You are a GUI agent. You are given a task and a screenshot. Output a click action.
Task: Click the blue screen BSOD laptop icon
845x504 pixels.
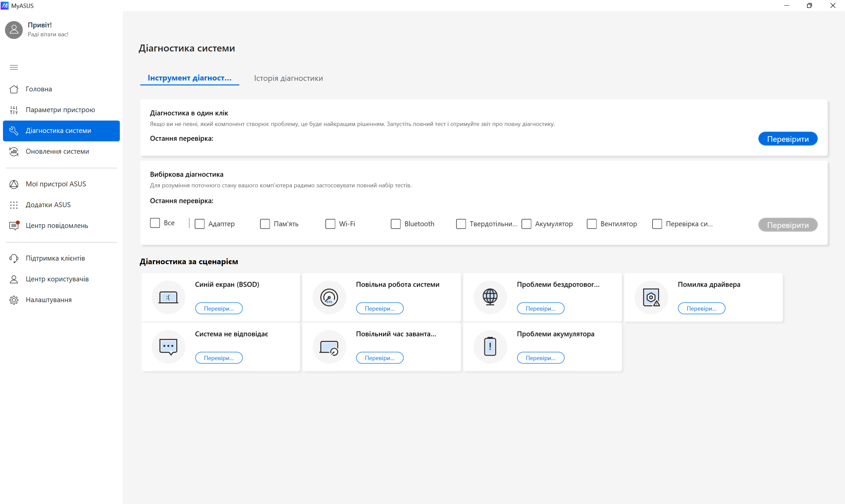tap(168, 298)
